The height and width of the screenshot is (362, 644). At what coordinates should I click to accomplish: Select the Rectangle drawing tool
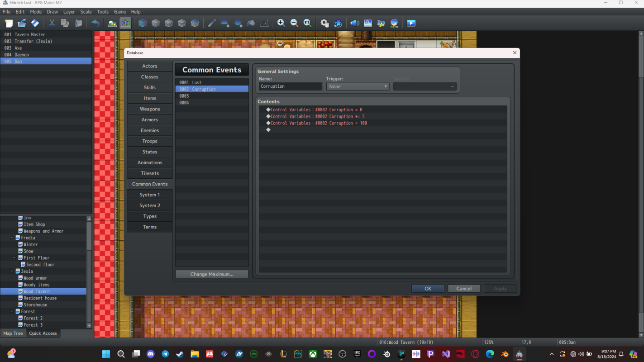coord(225,23)
